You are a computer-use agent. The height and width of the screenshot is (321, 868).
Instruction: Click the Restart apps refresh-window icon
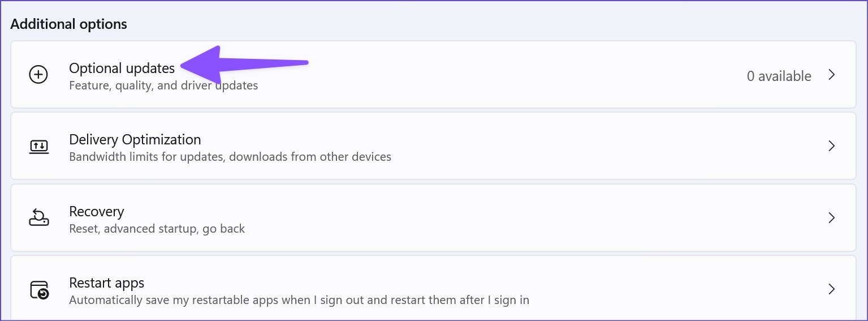39,290
